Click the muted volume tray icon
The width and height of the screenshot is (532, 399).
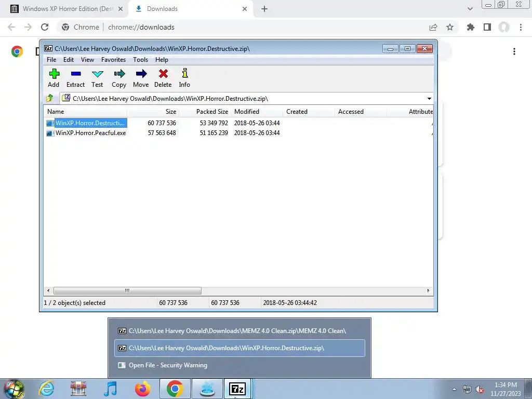480,390
